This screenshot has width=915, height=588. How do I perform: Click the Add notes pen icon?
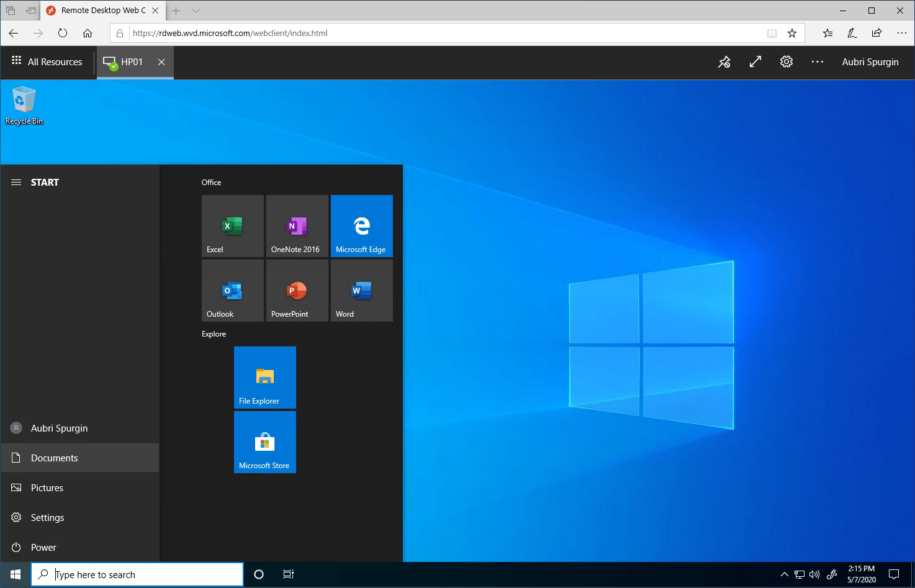[x=852, y=34]
